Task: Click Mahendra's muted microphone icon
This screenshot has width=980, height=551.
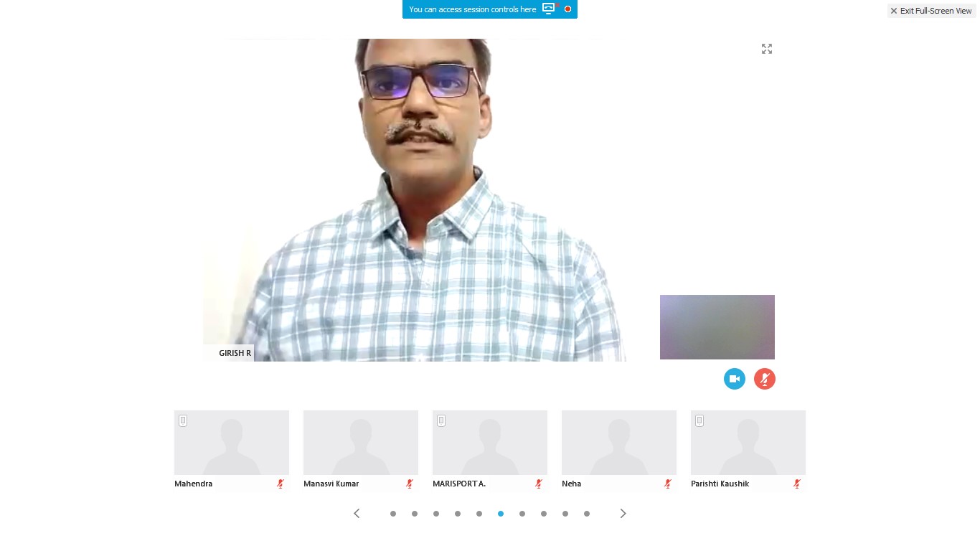Action: pyautogui.click(x=281, y=484)
